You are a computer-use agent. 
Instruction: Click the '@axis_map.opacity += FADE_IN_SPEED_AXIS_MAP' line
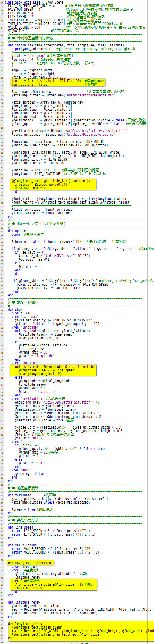click(54, 320)
